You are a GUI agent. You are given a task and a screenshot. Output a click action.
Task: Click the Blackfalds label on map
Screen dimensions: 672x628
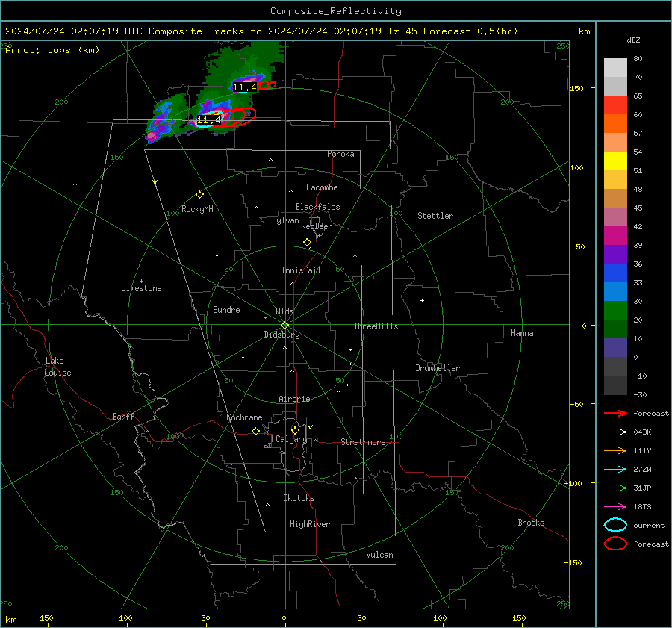pyautogui.click(x=317, y=207)
